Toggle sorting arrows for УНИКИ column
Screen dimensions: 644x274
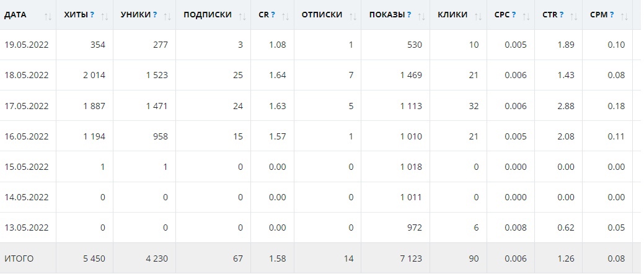167,15
